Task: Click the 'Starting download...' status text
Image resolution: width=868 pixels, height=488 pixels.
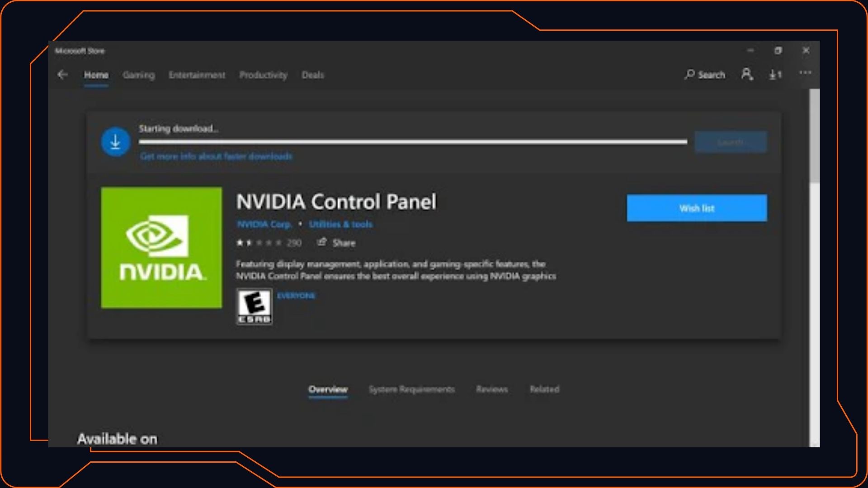Action: [178, 129]
